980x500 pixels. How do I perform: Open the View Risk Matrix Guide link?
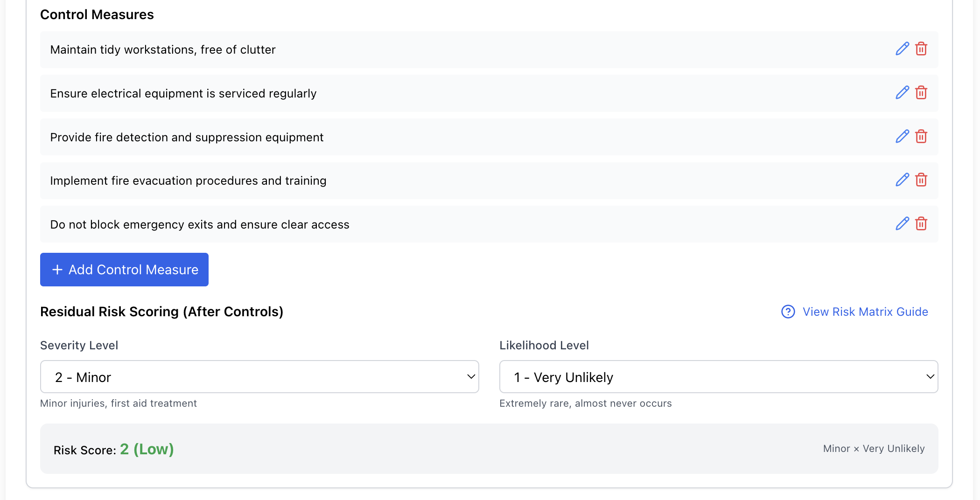click(865, 312)
